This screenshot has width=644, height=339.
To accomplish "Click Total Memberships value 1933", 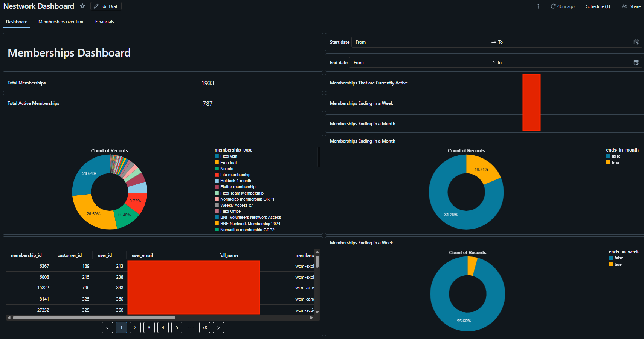I will click(208, 83).
